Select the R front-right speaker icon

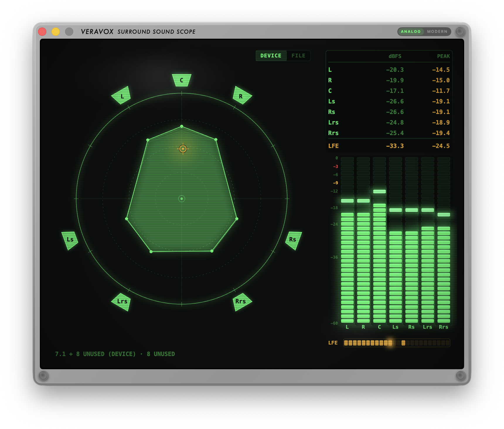pyautogui.click(x=242, y=96)
